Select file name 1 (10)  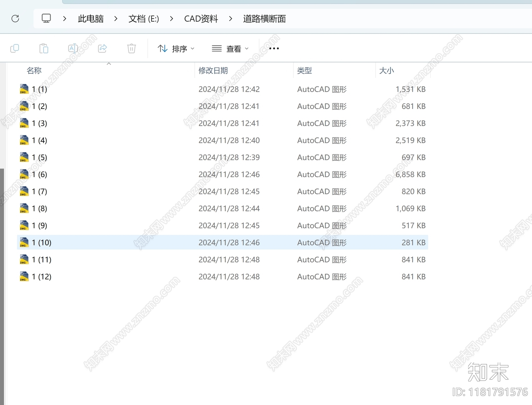42,243
